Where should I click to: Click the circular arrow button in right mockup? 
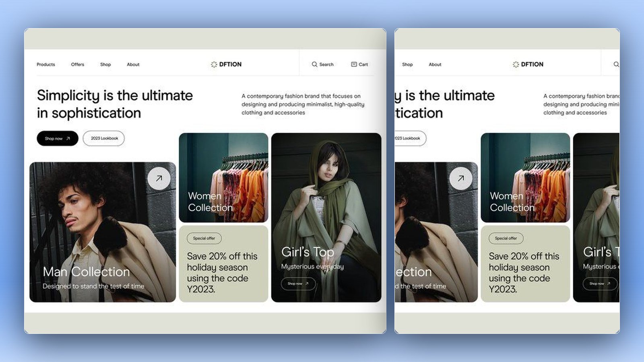pos(461,178)
